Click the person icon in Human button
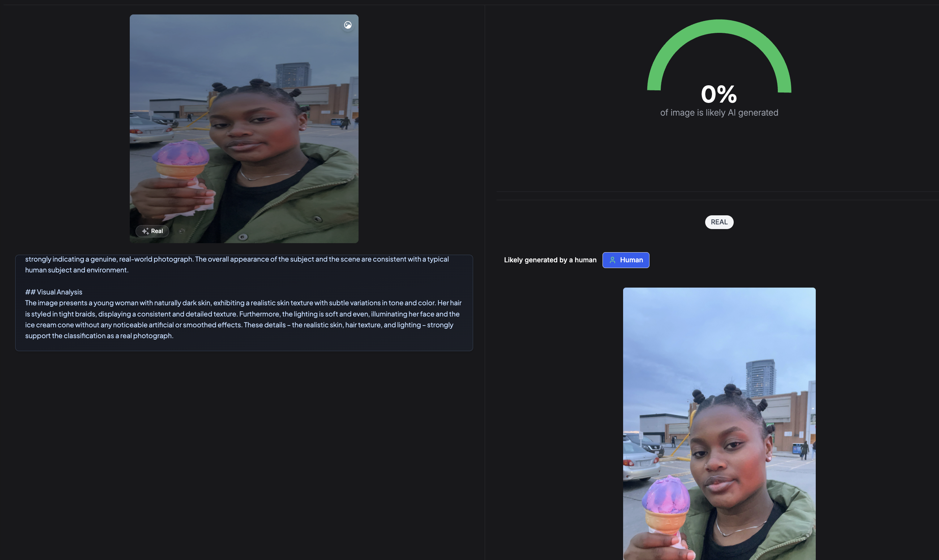 coord(612,260)
